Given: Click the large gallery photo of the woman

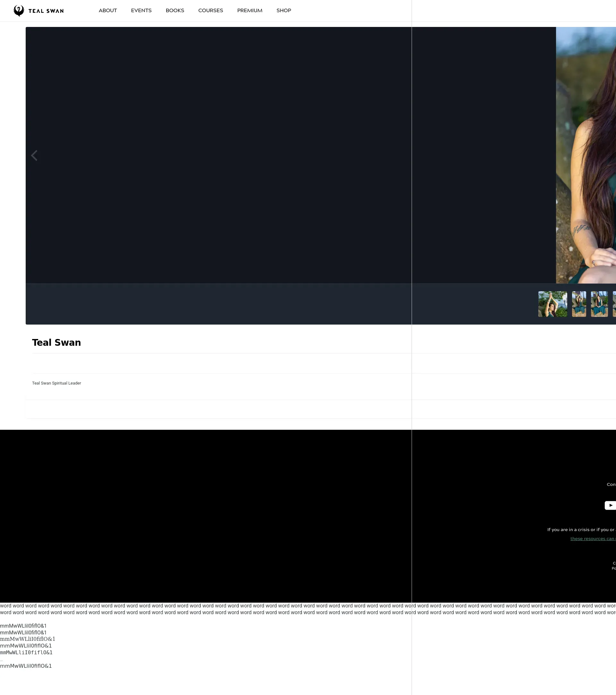Looking at the screenshot, I should [x=586, y=155].
